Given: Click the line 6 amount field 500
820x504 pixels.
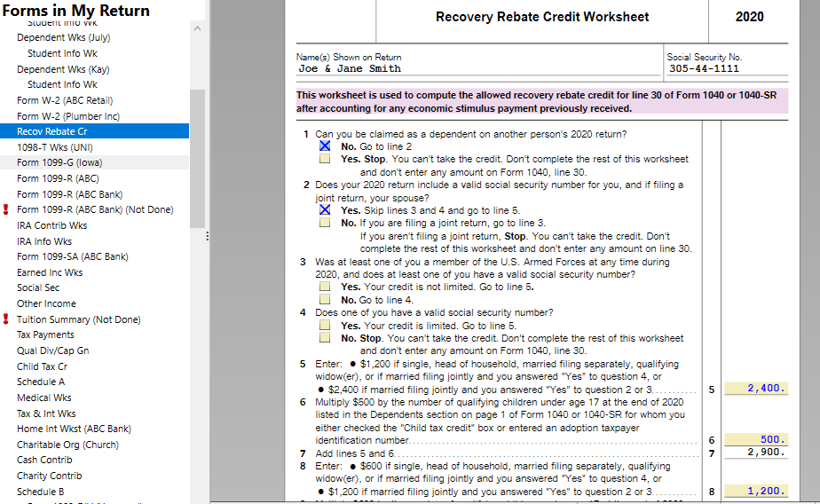Looking at the screenshot, I should (x=756, y=439).
